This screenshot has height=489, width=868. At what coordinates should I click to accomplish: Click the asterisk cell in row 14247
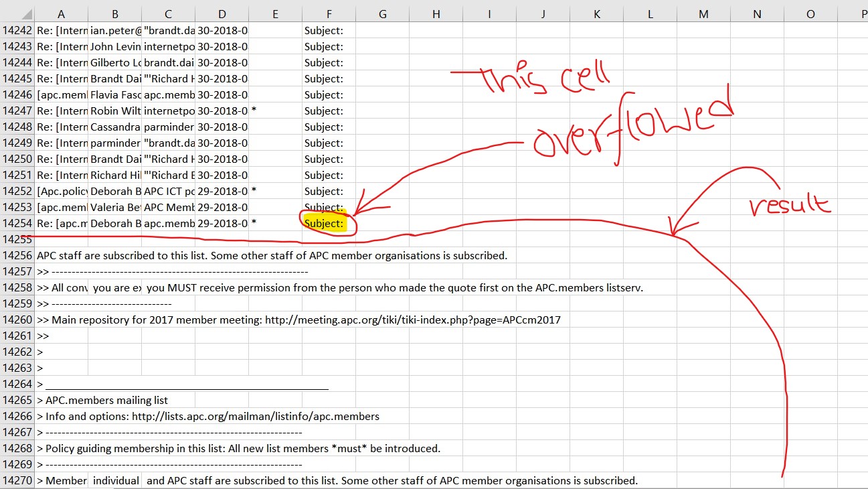275,111
